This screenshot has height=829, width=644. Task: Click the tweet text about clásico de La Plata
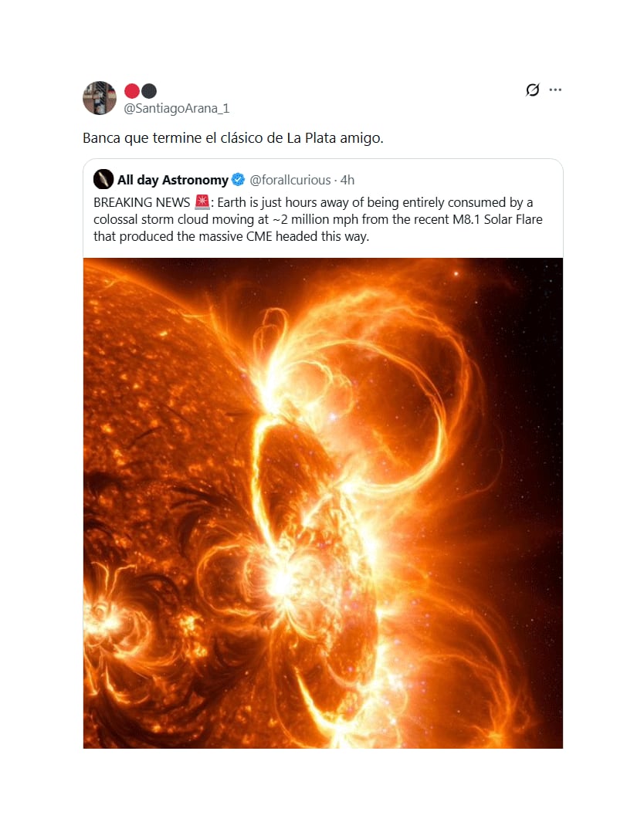click(x=232, y=139)
